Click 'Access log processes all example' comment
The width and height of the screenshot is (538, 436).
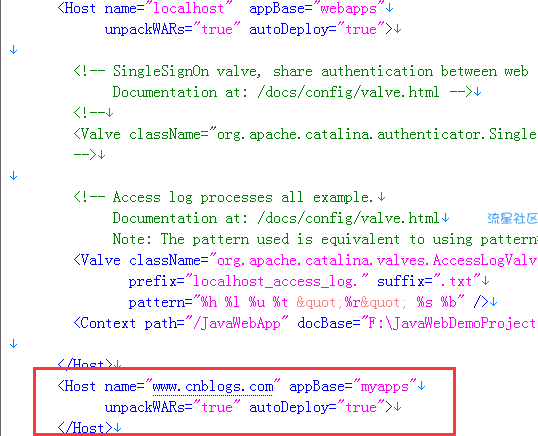tap(243, 197)
